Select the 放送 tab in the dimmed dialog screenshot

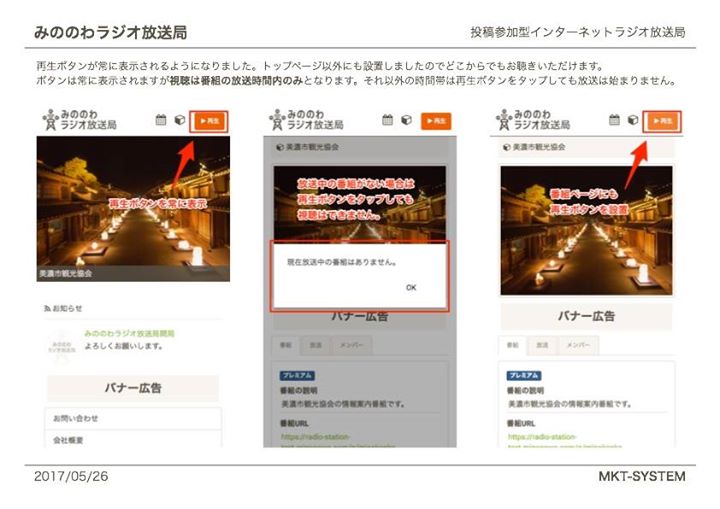click(x=315, y=345)
